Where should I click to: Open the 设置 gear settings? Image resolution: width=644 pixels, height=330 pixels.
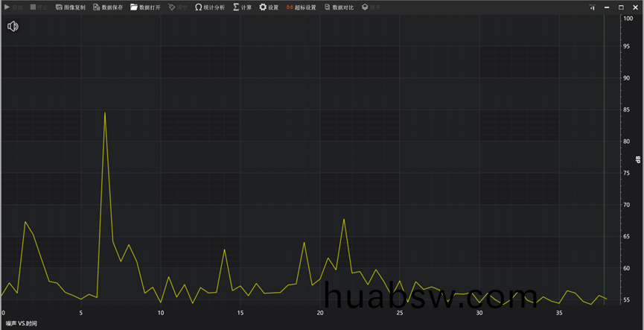(x=269, y=7)
